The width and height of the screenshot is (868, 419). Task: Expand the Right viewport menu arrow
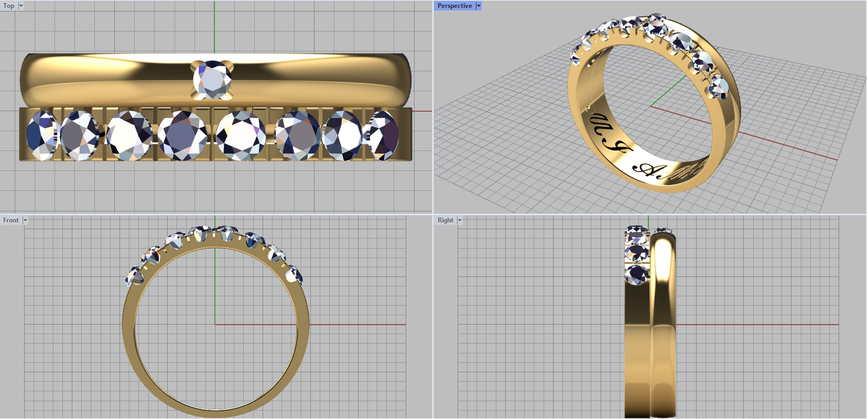(459, 220)
